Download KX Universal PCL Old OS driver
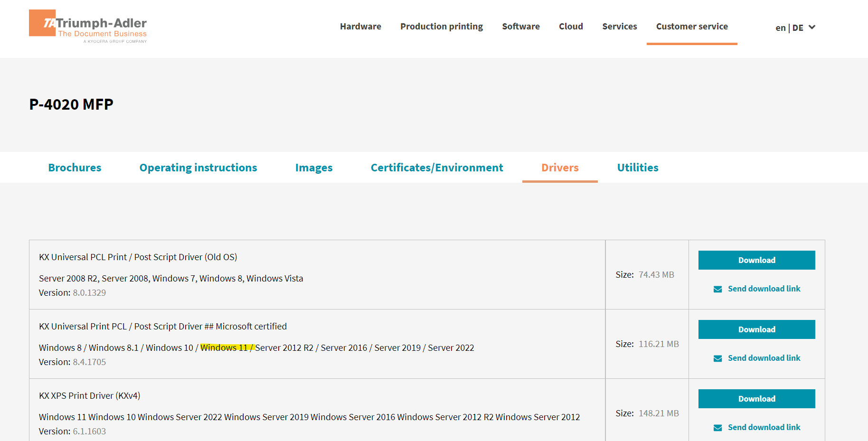 pos(756,260)
